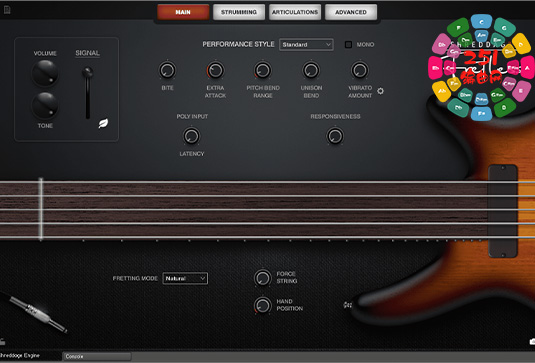Click the BITE knob
This screenshot has height=363, width=535.
[x=167, y=70]
